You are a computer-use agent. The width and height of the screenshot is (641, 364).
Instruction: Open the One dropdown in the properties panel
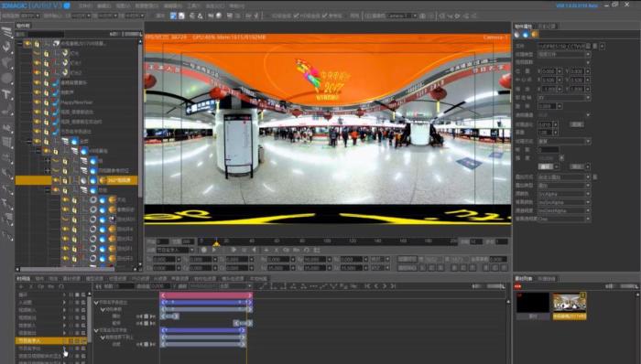point(564,219)
